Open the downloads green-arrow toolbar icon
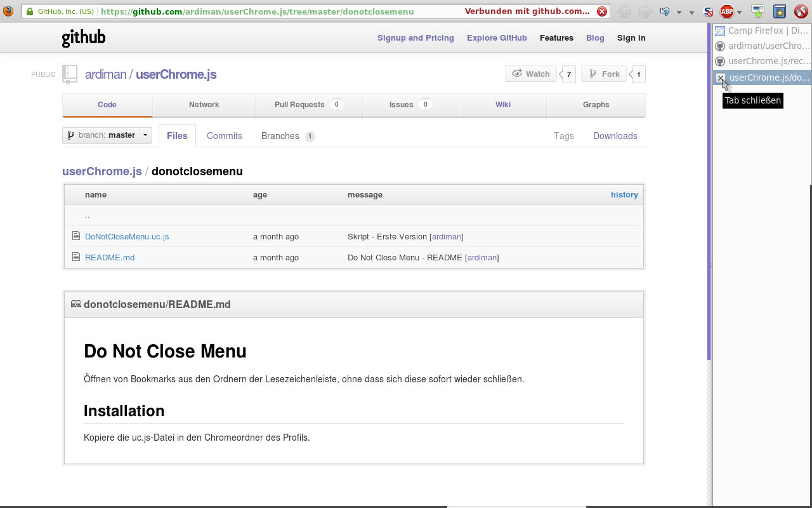 (x=758, y=11)
